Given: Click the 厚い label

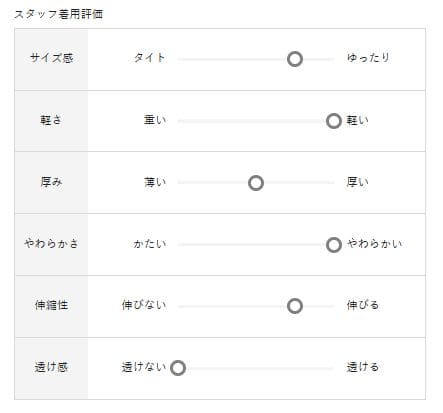Looking at the screenshot, I should [357, 182].
